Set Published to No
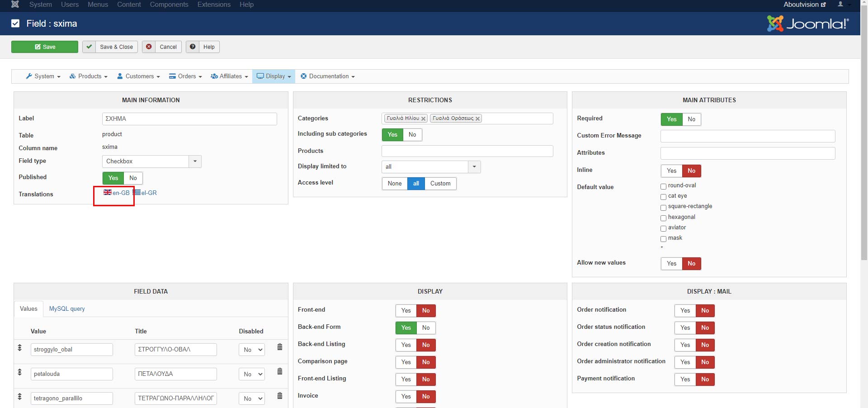Viewport: 868px width, 408px height. [133, 178]
